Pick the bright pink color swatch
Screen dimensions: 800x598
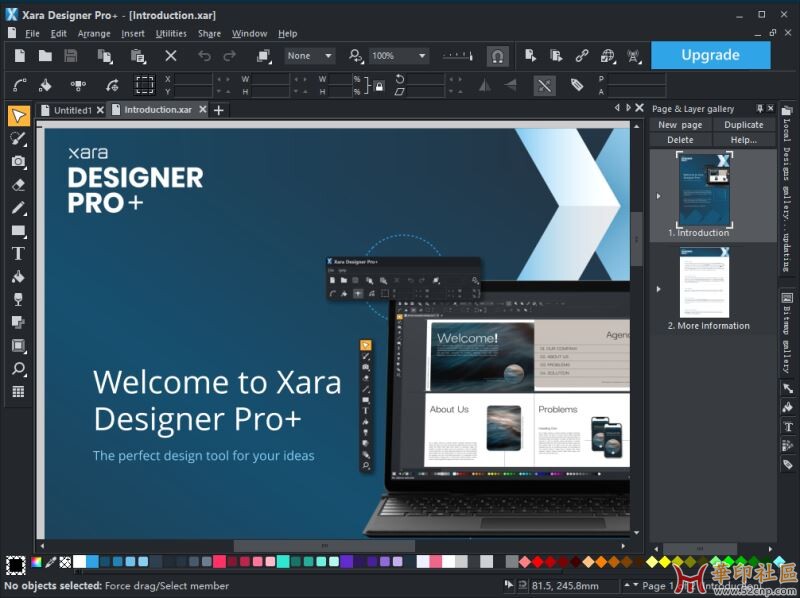click(x=219, y=562)
